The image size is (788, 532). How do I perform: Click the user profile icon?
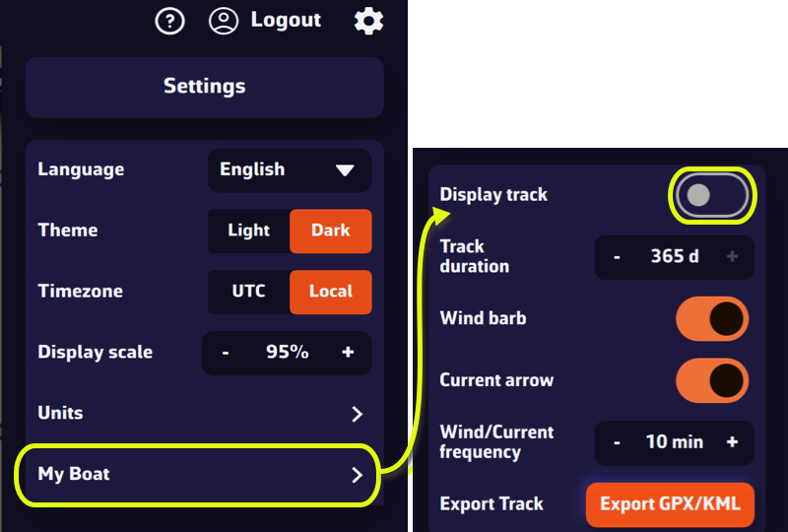tap(225, 21)
